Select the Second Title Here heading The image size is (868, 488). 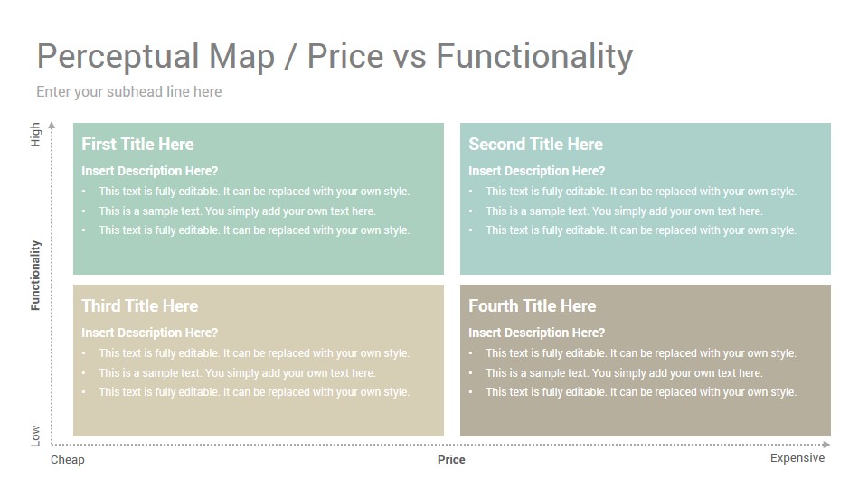click(x=535, y=145)
